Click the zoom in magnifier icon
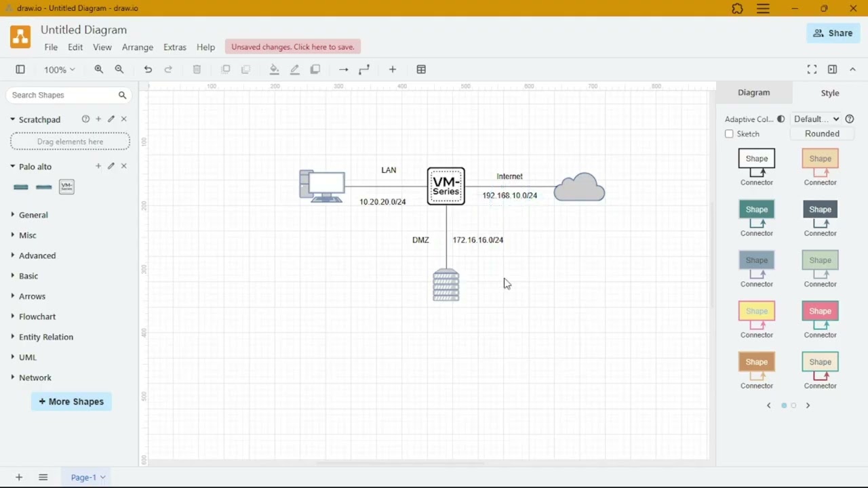The height and width of the screenshot is (488, 868). coord(99,69)
